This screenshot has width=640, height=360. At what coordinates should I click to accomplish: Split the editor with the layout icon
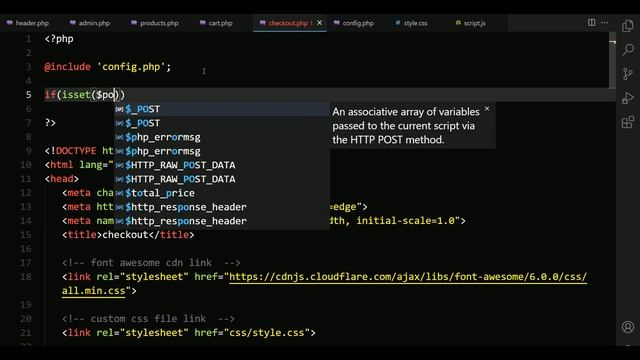click(591, 22)
